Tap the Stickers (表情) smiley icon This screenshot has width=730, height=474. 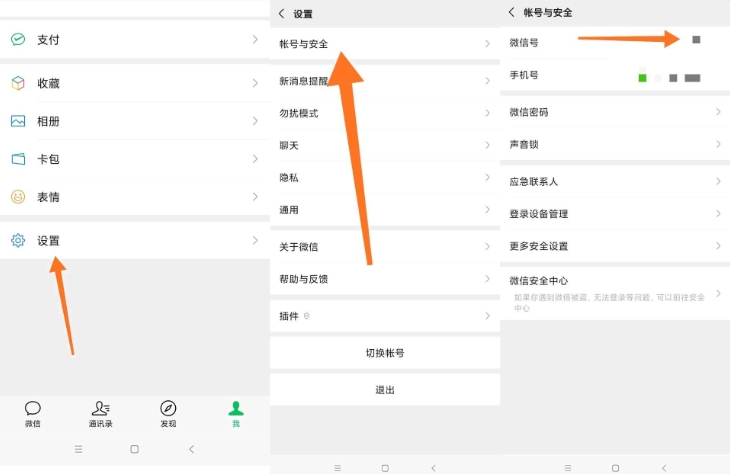click(x=18, y=197)
